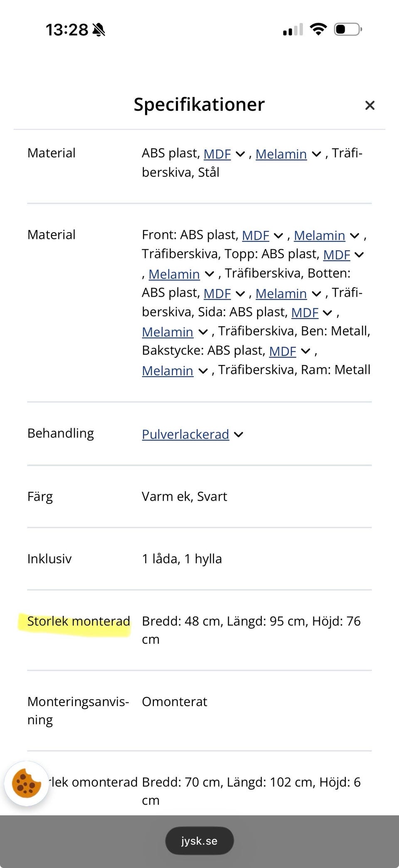Viewport: 399px width, 868px height.
Task: Open the MDF link after 'Front: ABS plast'
Action: point(256,236)
